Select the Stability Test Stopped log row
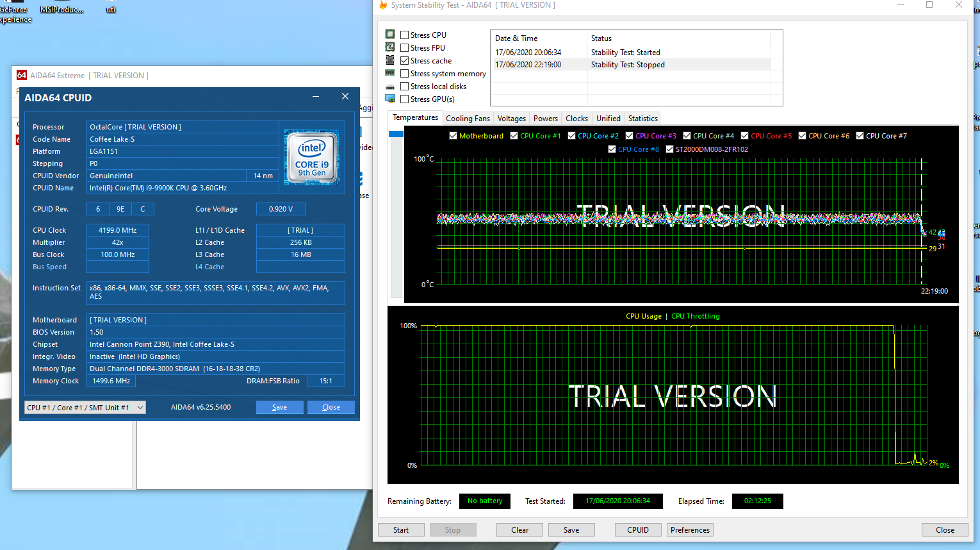Viewport: 980px width, 550px height. pyautogui.click(x=628, y=65)
